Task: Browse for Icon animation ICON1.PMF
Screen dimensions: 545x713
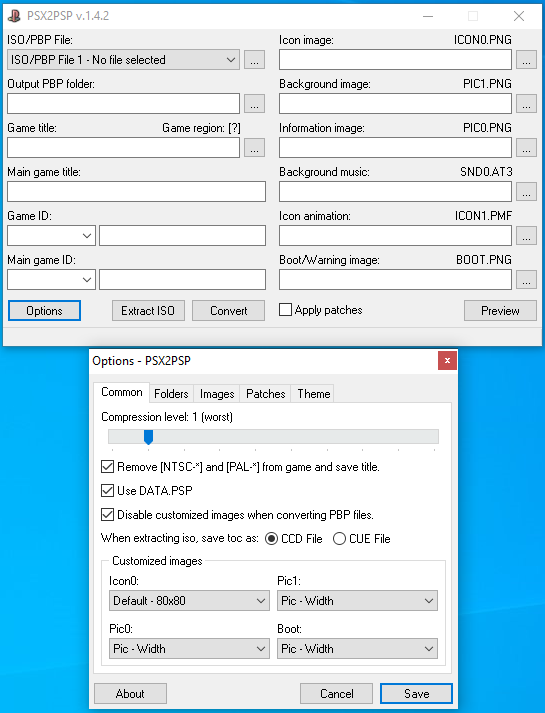Action: [526, 236]
